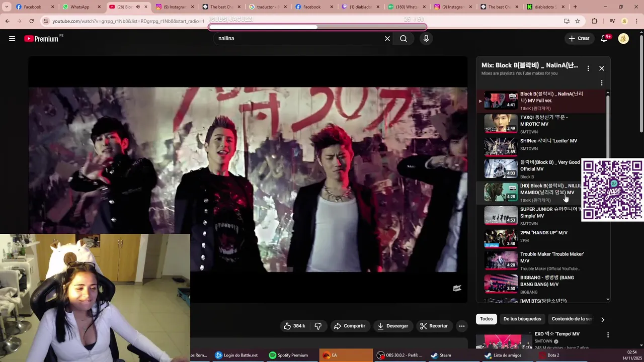Share the video via Compartir

(350, 326)
